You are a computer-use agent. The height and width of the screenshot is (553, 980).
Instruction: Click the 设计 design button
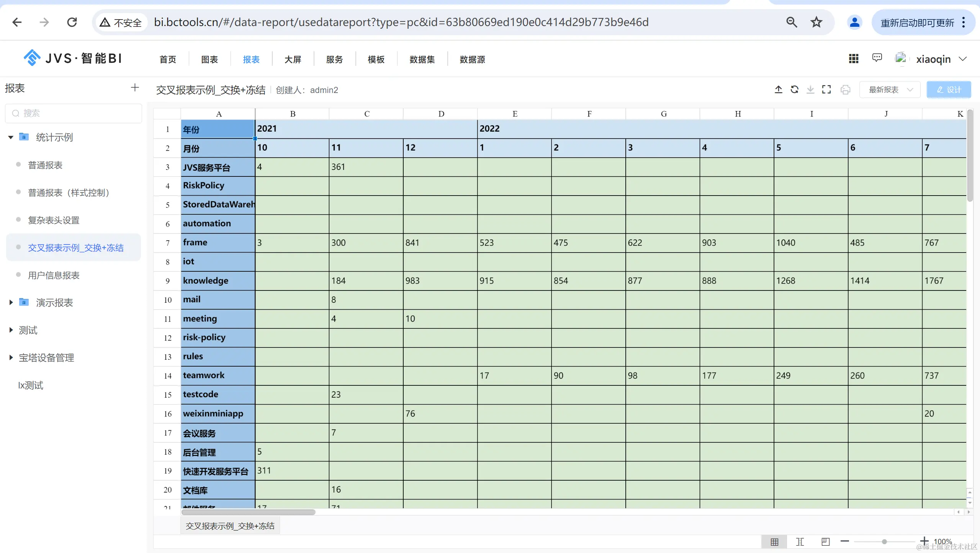coord(948,90)
